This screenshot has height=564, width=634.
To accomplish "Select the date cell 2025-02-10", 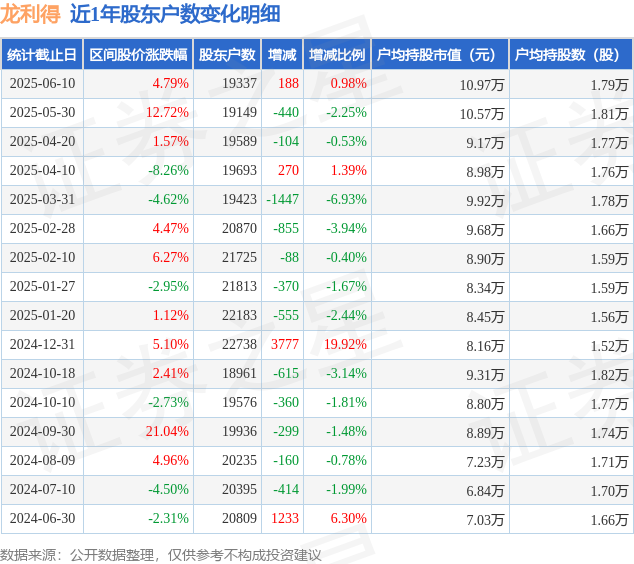I will click(x=42, y=258).
